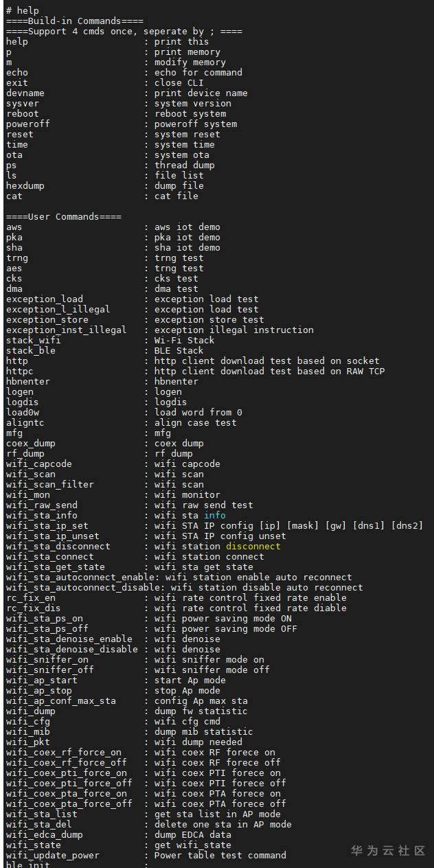Image resolution: width=434 pixels, height=868 pixels.
Task: Click the "wifi_ap_start" command entry
Action: coord(41,680)
